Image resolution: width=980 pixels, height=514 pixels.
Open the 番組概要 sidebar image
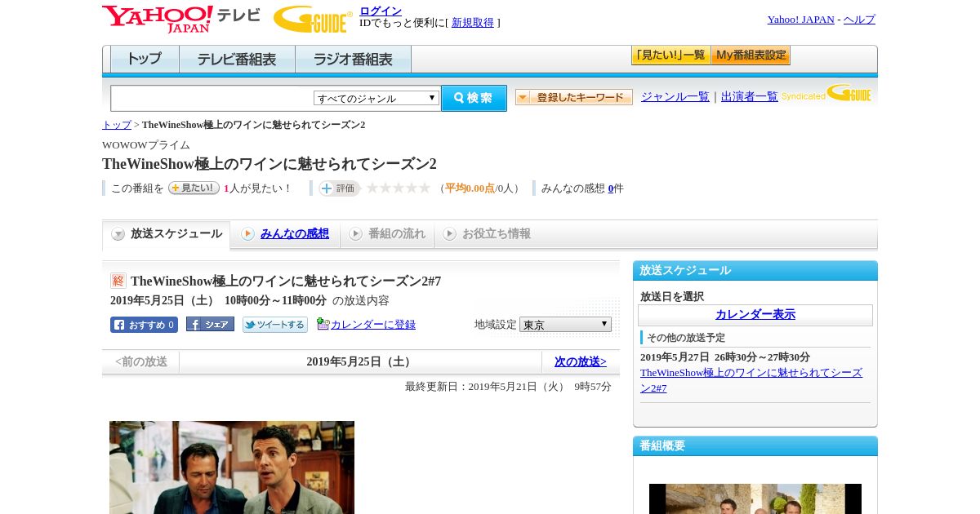(x=755, y=498)
